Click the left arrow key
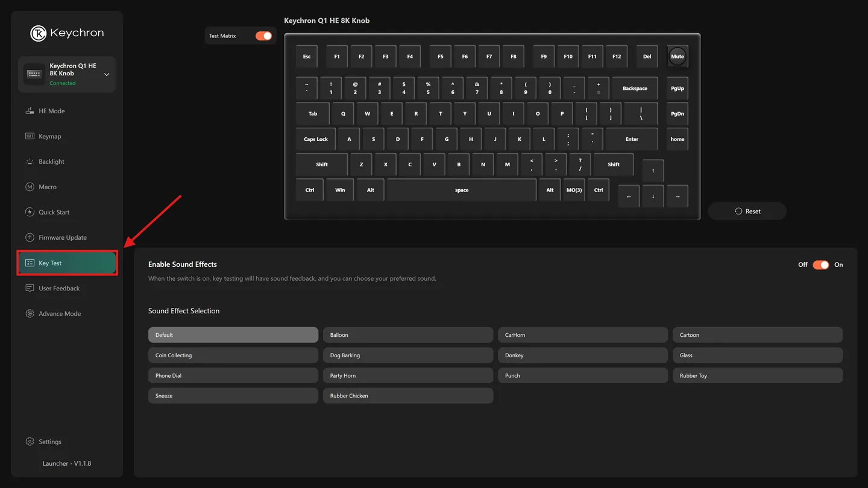 [x=629, y=196]
